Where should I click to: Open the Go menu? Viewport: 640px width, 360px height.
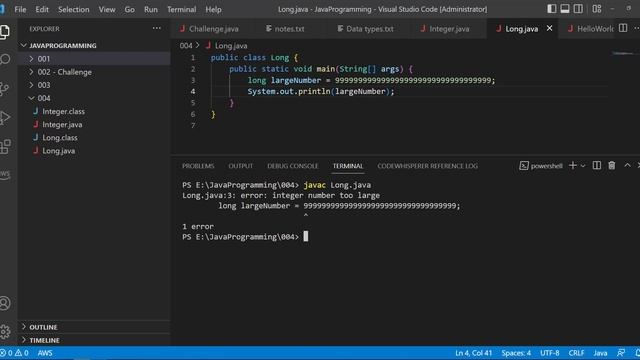(129, 9)
